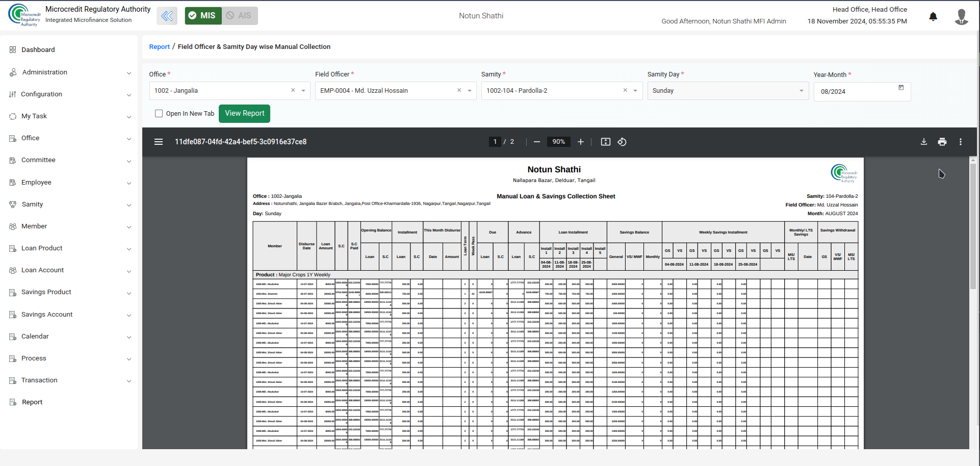Rotate the PDF report counterclockwise
The width and height of the screenshot is (980, 466).
pyautogui.click(x=622, y=142)
